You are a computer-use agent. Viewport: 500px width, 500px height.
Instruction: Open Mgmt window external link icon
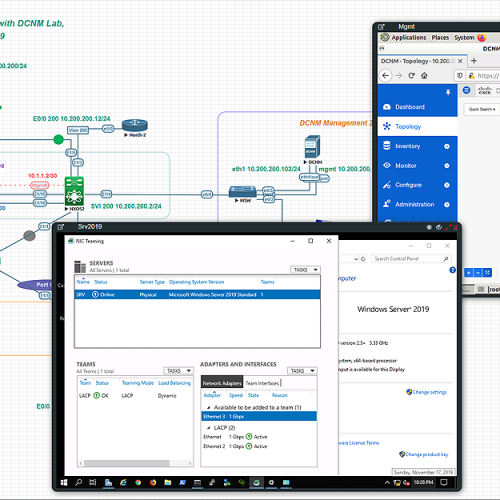click(382, 27)
